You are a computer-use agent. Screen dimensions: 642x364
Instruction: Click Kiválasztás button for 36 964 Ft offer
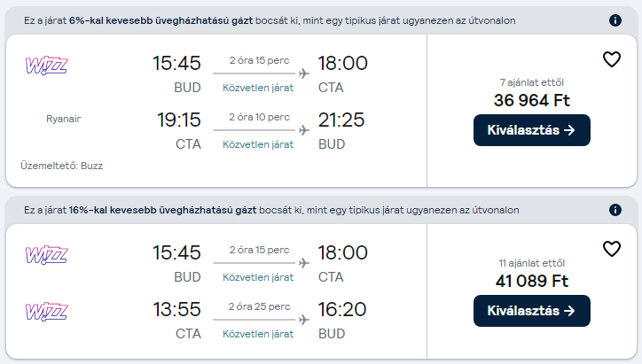click(x=532, y=130)
